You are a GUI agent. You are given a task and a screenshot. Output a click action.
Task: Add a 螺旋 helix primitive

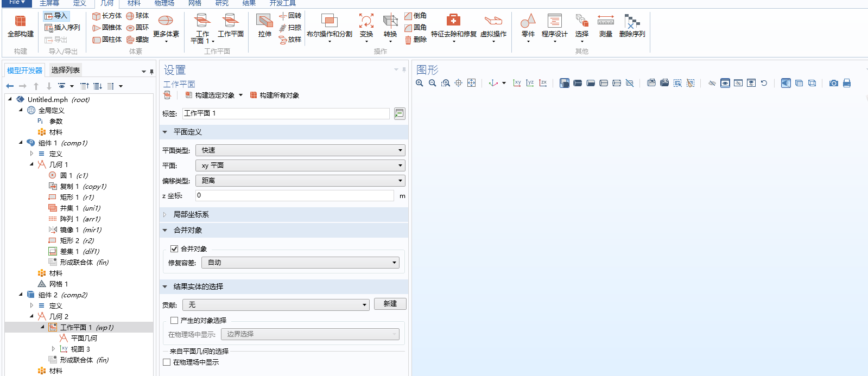[137, 40]
